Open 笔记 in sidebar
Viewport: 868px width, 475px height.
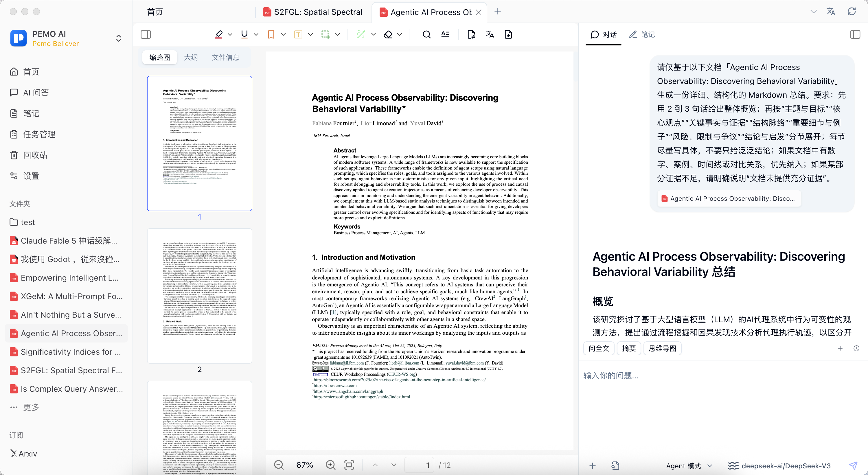pos(66,113)
